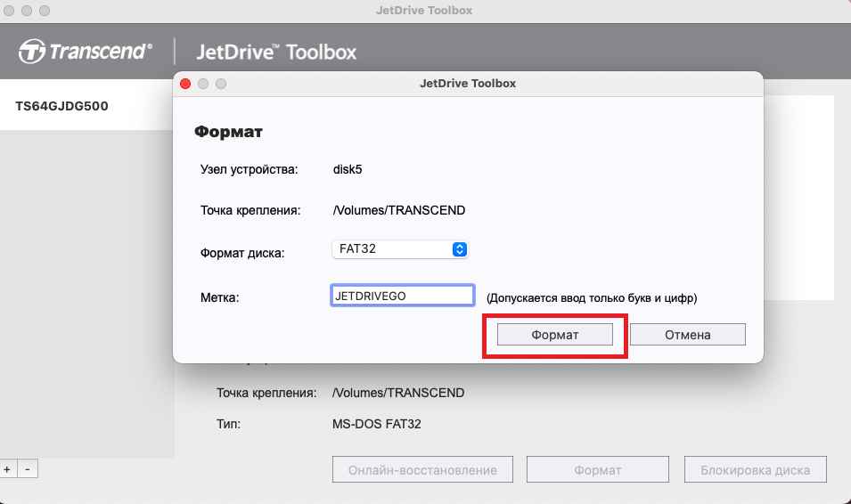Click the disk5 device node value

(348, 169)
